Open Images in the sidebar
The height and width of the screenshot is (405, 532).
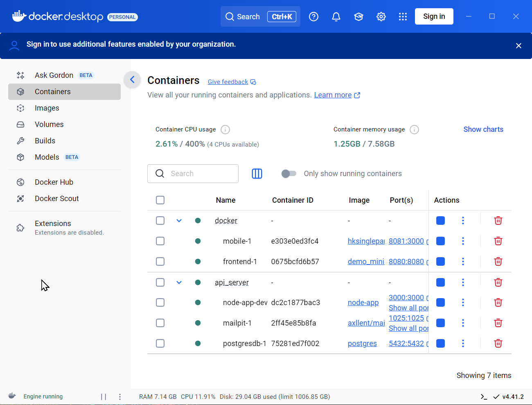pyautogui.click(x=47, y=108)
